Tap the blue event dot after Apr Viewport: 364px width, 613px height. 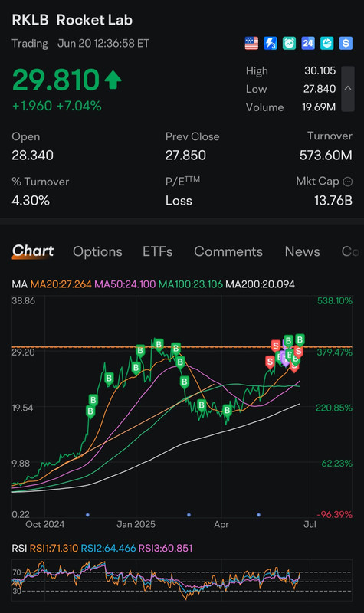click(x=258, y=515)
